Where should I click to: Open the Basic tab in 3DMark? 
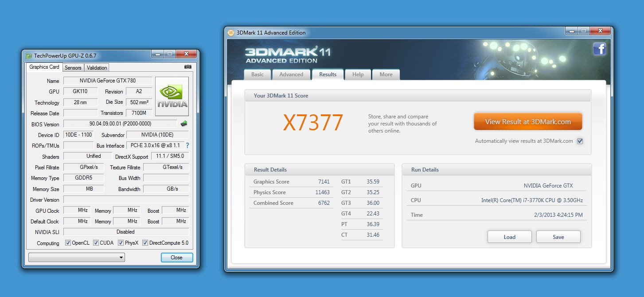[257, 74]
